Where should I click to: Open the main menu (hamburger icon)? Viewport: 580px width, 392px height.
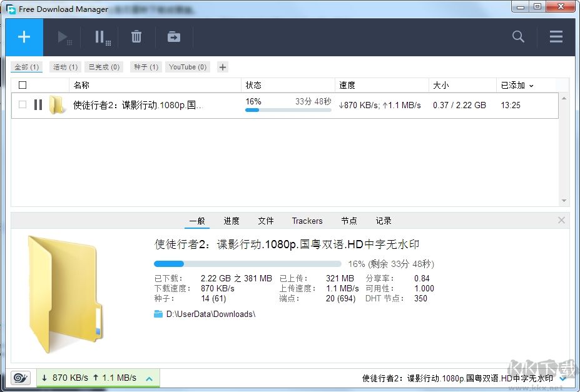point(556,36)
